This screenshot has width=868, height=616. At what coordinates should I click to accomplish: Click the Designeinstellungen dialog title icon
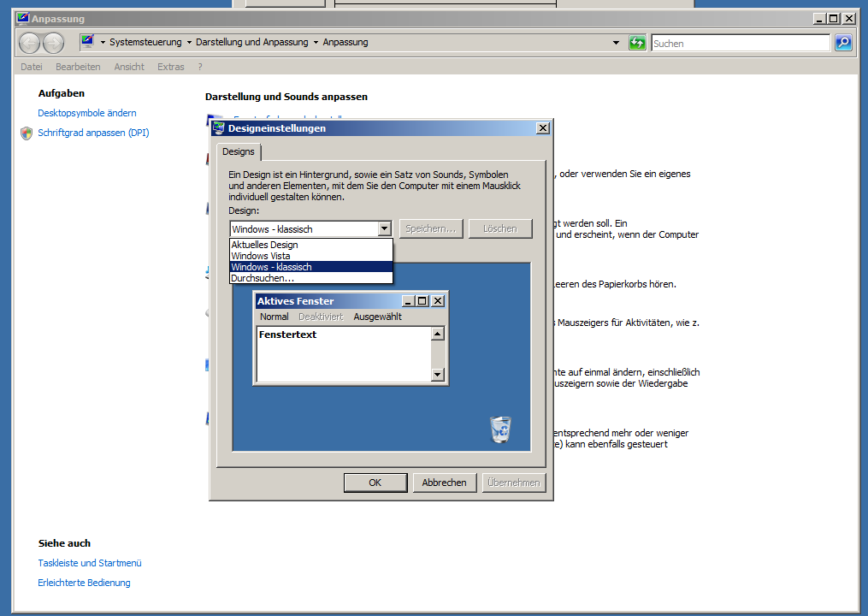(219, 128)
